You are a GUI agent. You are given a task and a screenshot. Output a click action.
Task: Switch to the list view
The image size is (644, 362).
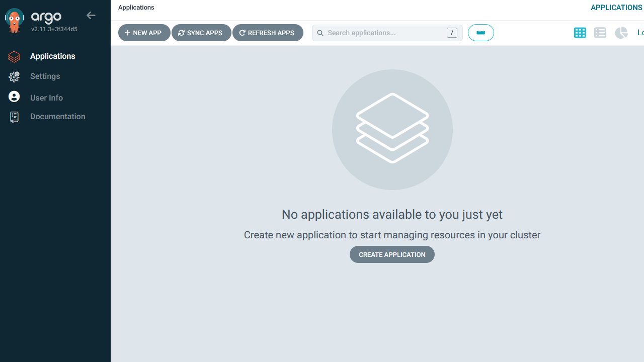(600, 33)
